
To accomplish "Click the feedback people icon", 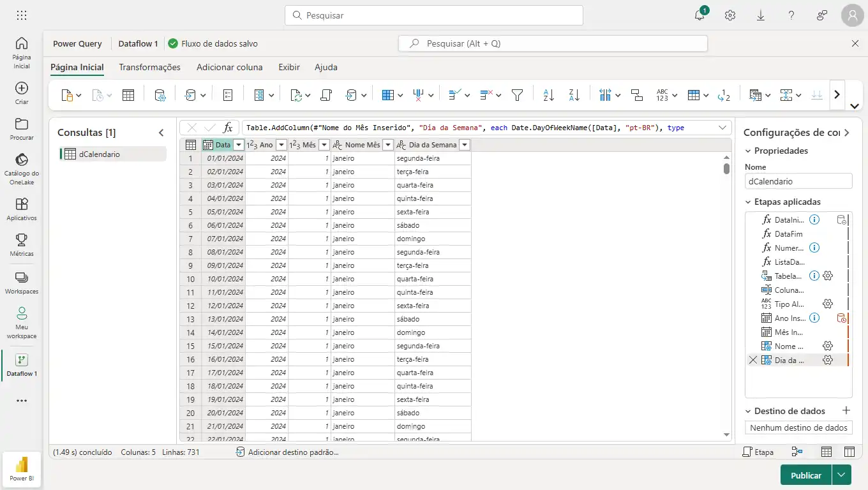I will coord(822,15).
